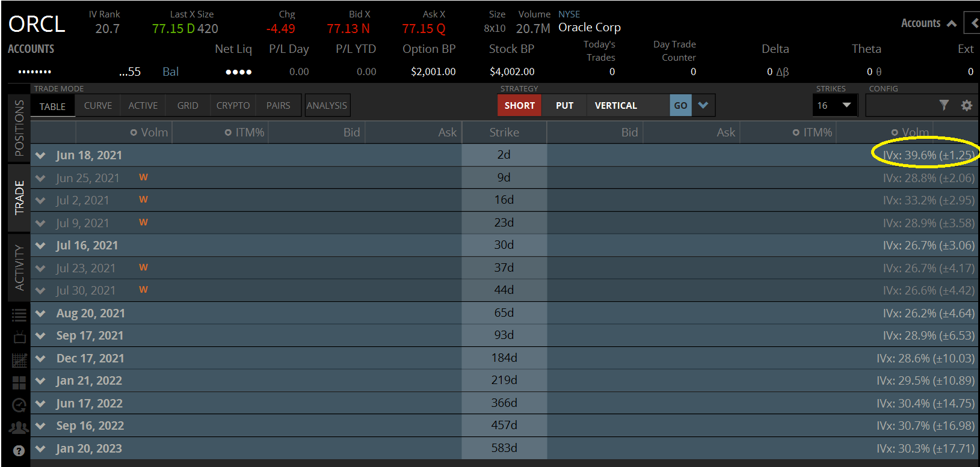Image resolution: width=980 pixels, height=467 pixels.
Task: Switch to the ACTIVE trade mode tab
Action: pos(143,105)
